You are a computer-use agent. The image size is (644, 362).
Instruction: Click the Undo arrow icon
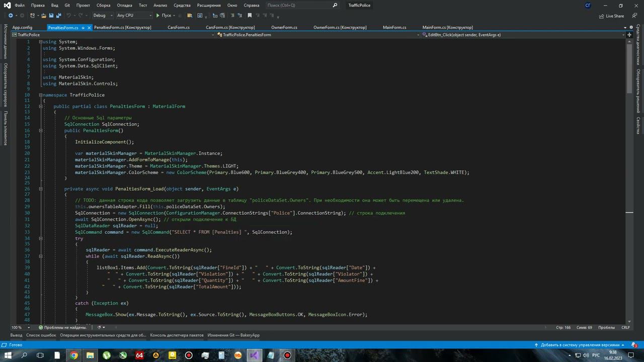[69, 16]
